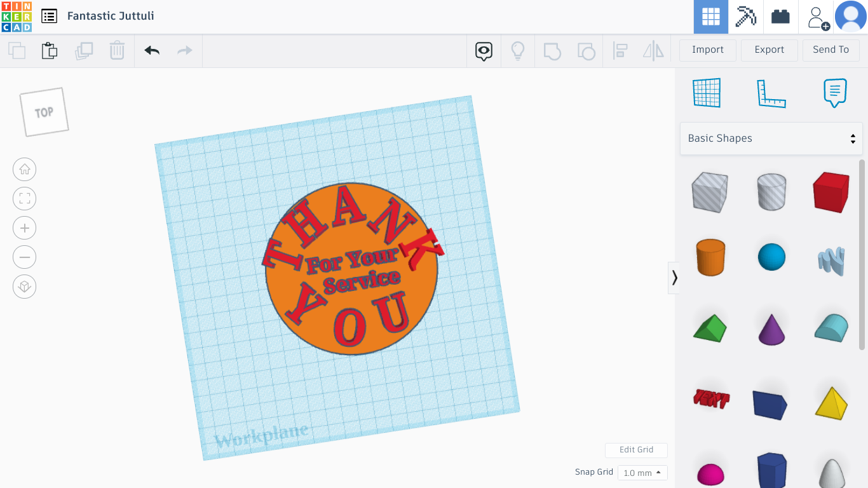Click the Edit Grid button

(x=636, y=450)
